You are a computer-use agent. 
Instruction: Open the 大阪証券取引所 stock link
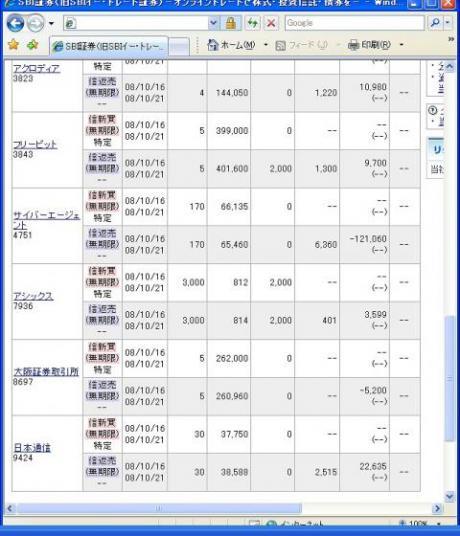[x=46, y=372]
